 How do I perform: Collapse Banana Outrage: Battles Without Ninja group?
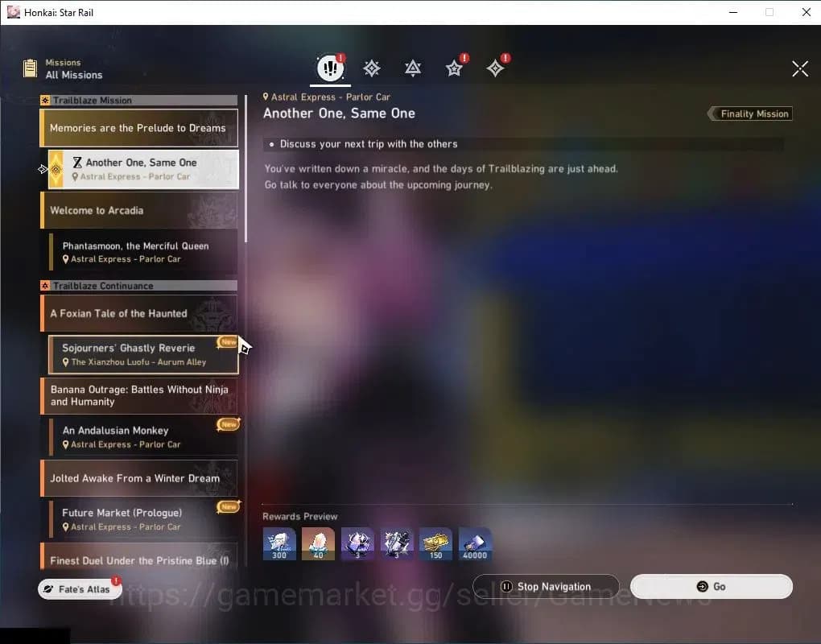(x=139, y=395)
